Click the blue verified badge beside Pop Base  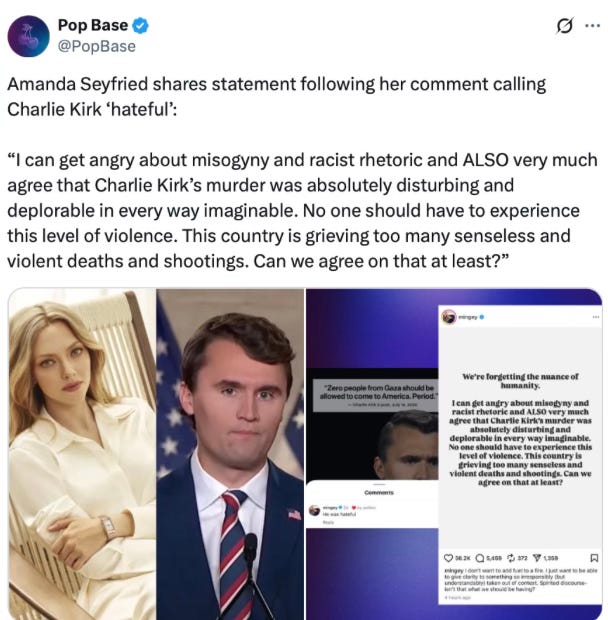[140, 26]
